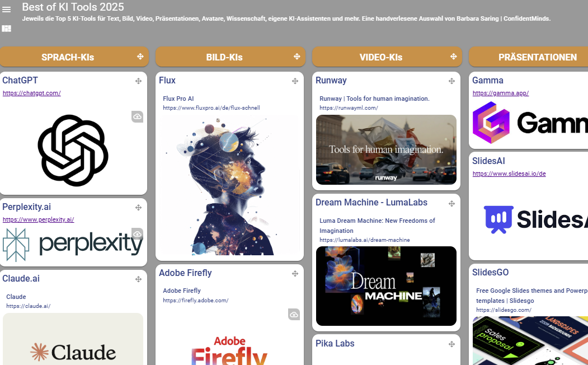
Task: Click the board layout icon below the menu
Action: [6, 29]
